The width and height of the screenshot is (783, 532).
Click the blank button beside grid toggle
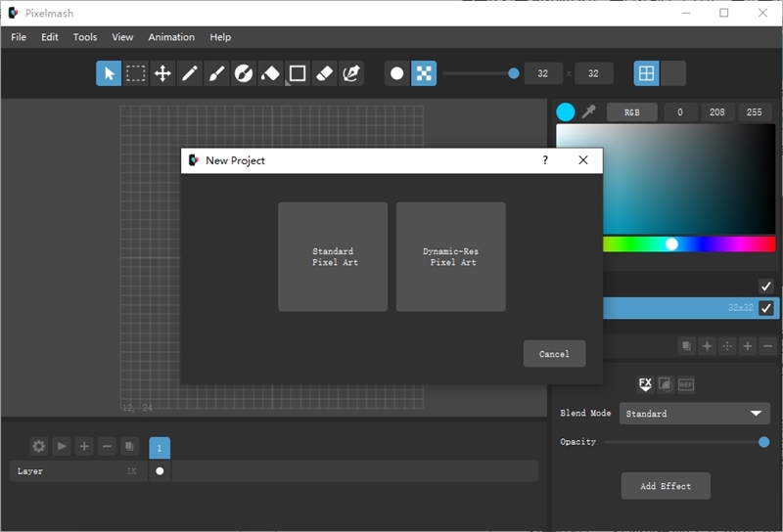(x=673, y=73)
